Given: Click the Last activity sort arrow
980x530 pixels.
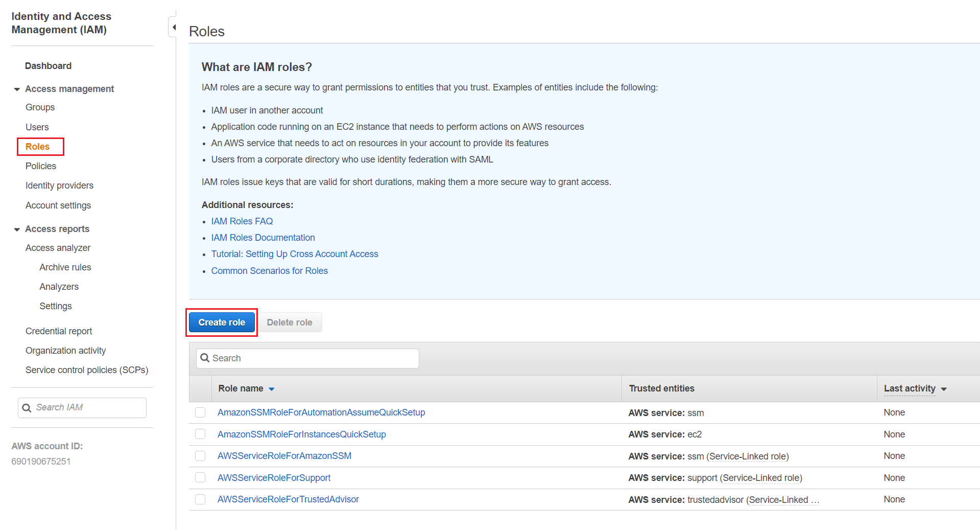Looking at the screenshot, I should coord(944,389).
